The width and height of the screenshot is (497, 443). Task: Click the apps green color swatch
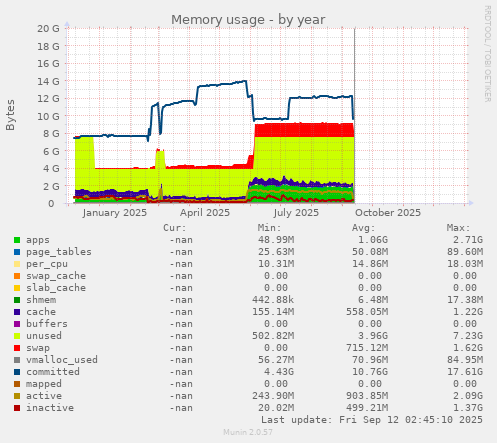[x=17, y=240]
